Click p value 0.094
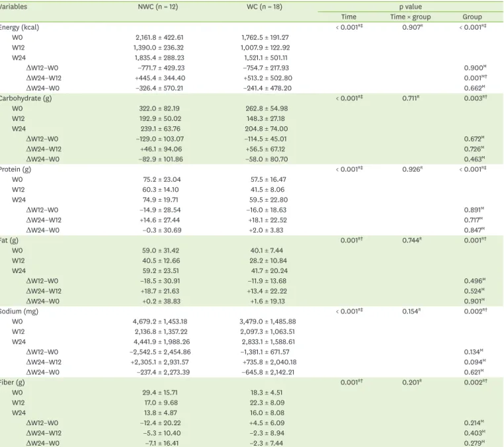504x447 pixels. [475, 362]
